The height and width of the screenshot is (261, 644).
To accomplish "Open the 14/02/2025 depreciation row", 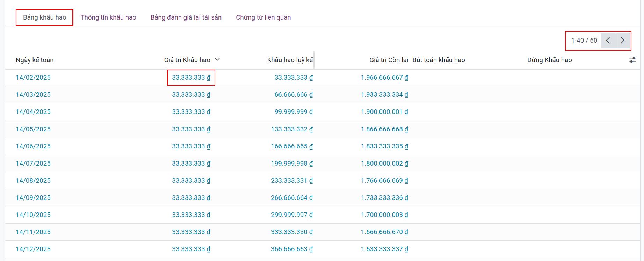I will tap(33, 78).
